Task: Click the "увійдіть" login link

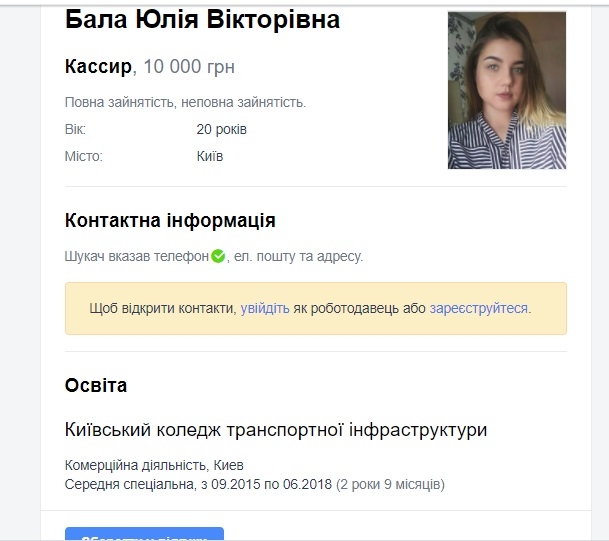Action: [x=265, y=308]
